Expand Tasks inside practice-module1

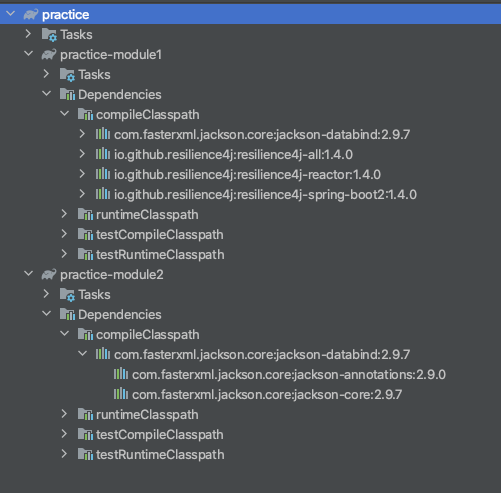coord(46,74)
